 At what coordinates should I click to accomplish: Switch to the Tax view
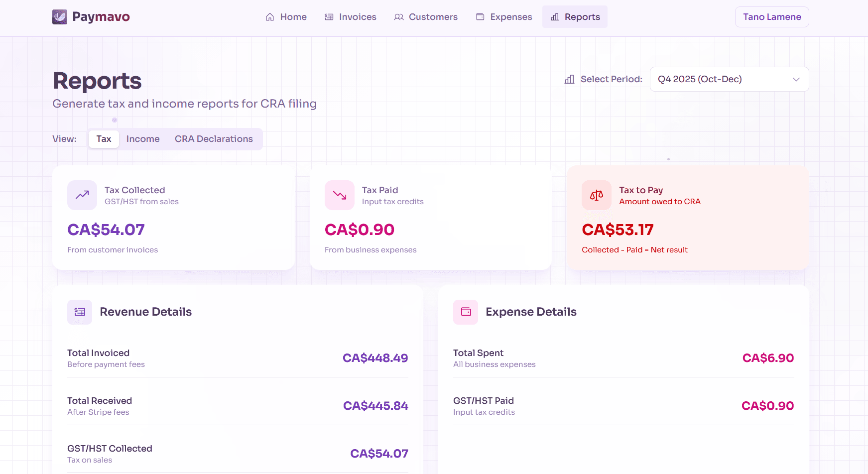tap(104, 138)
